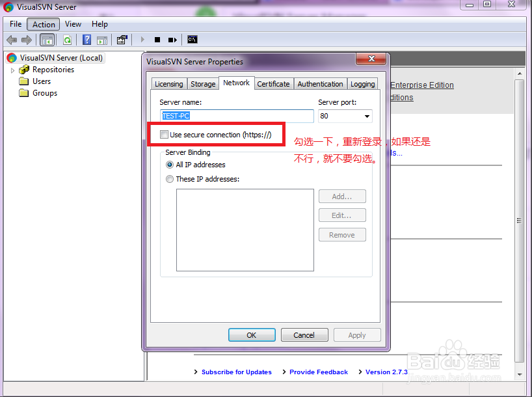Viewport: 532px width, 397px height.
Task: Open the command prompt toolbar icon
Action: [x=193, y=40]
